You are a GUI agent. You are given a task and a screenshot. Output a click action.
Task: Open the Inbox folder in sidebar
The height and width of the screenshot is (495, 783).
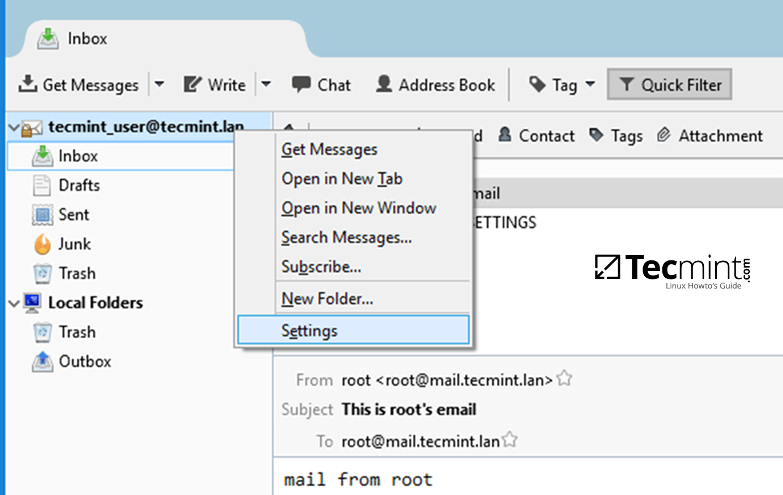[120, 156]
